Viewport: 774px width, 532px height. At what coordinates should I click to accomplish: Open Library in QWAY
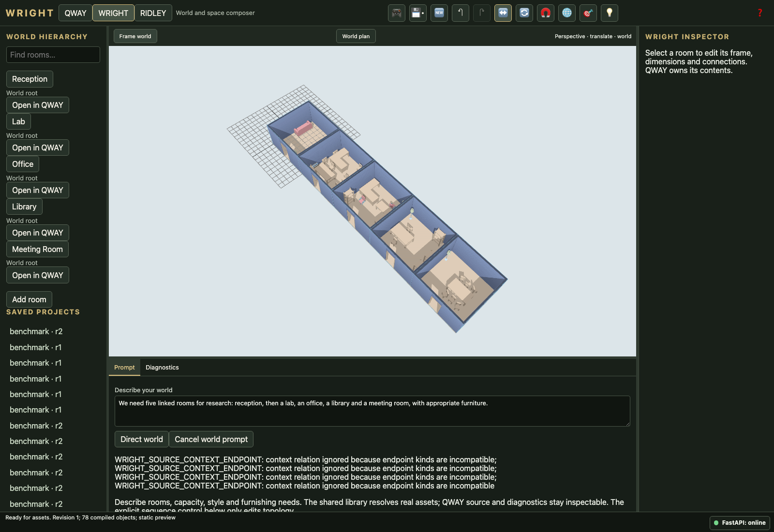[x=38, y=233]
